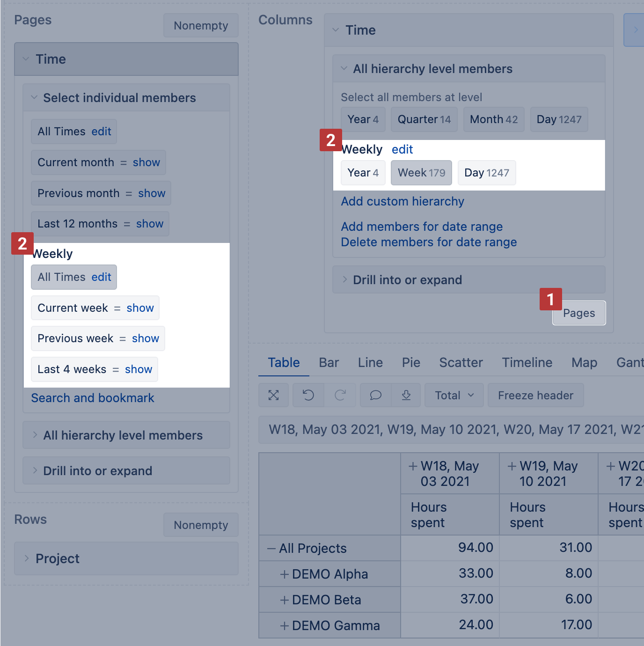
Task: Toggle Freeze header option
Action: 535,396
